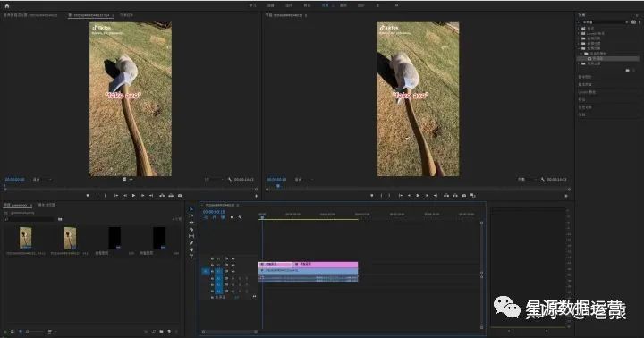Open the playback resolution dropdown in Program monitor
This screenshot has height=338, width=644.
527,180
